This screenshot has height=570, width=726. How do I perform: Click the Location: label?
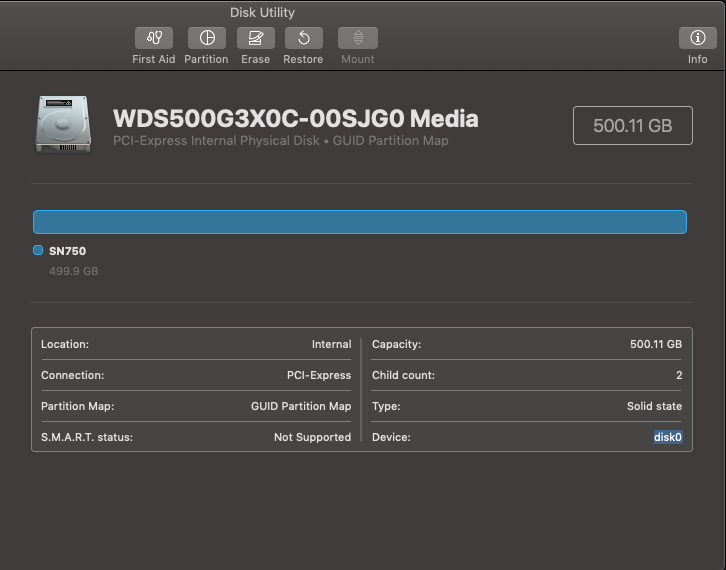click(65, 344)
